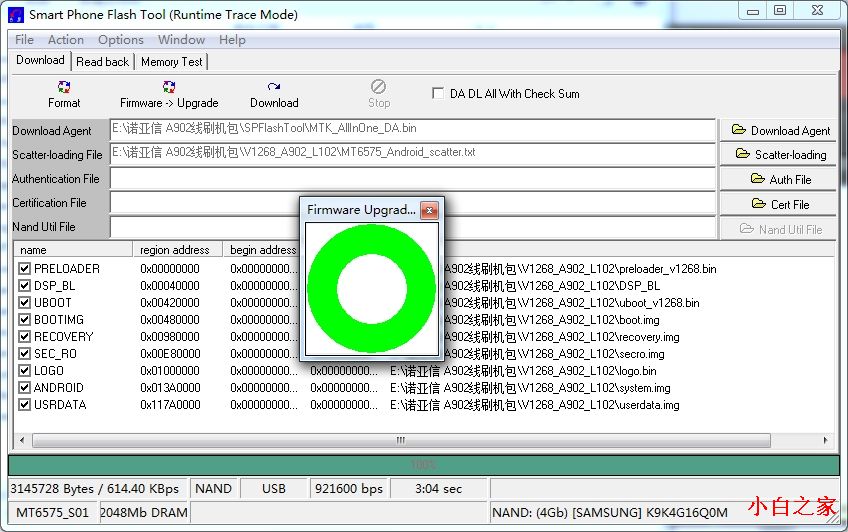
Task: Click the Smart Phone Flash Tool title icon
Action: pos(16,15)
